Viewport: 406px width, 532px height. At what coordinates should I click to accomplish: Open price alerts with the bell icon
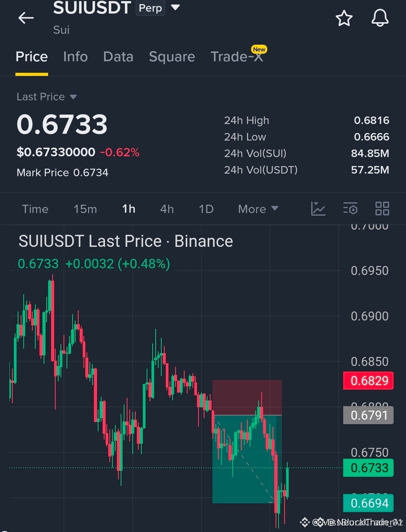coord(380,18)
